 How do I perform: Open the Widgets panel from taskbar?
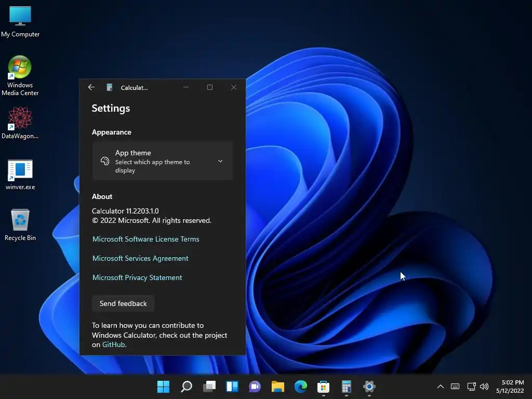pyautogui.click(x=232, y=387)
